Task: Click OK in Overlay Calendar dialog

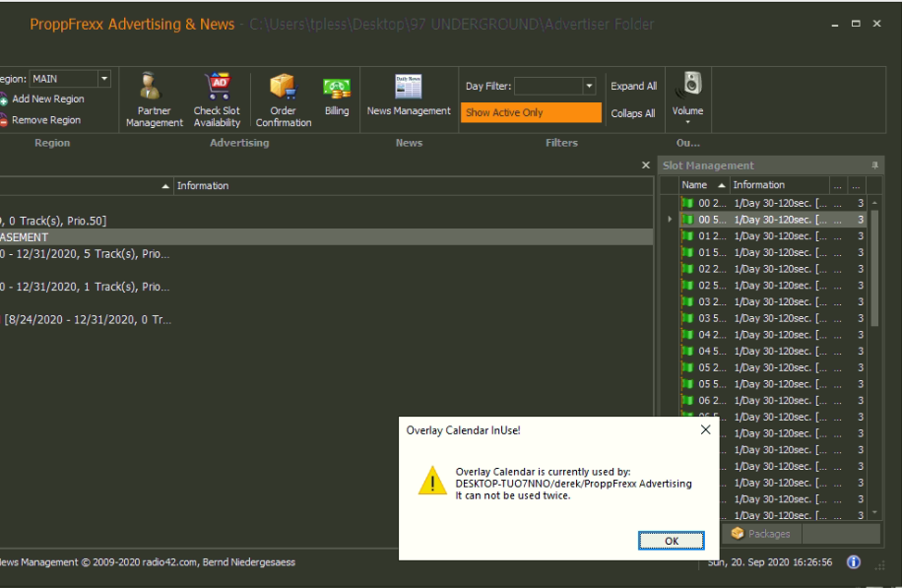Action: (x=672, y=541)
